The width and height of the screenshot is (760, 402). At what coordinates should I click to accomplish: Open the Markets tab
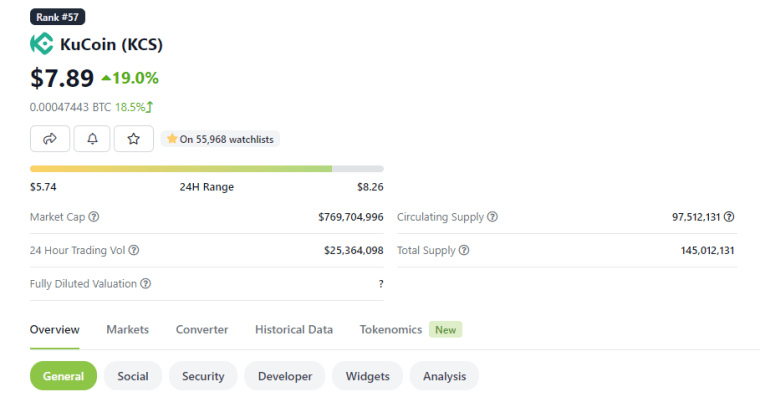pos(127,329)
